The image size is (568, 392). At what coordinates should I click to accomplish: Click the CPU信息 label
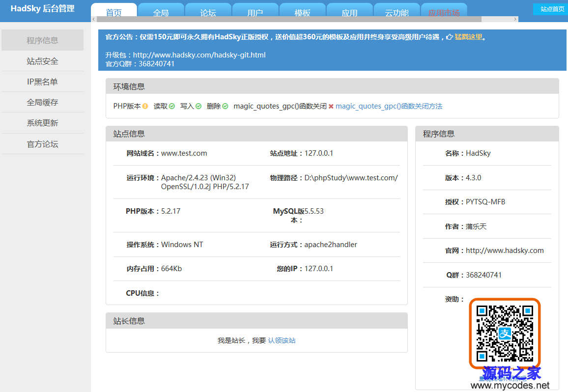[142, 293]
